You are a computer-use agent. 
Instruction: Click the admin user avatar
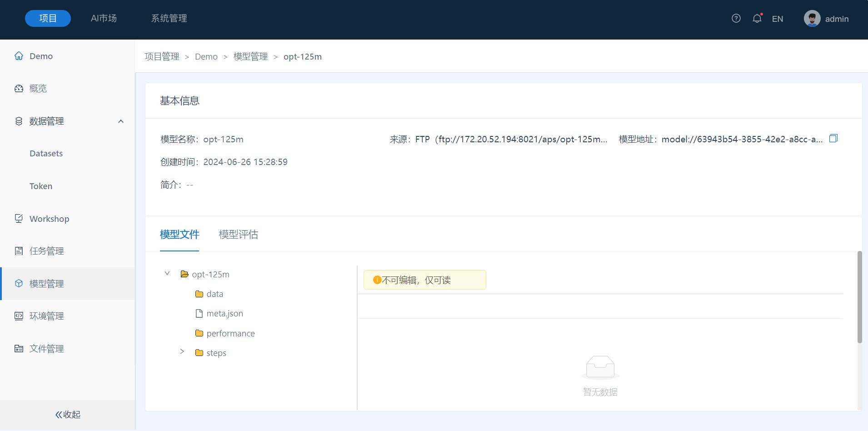(812, 19)
